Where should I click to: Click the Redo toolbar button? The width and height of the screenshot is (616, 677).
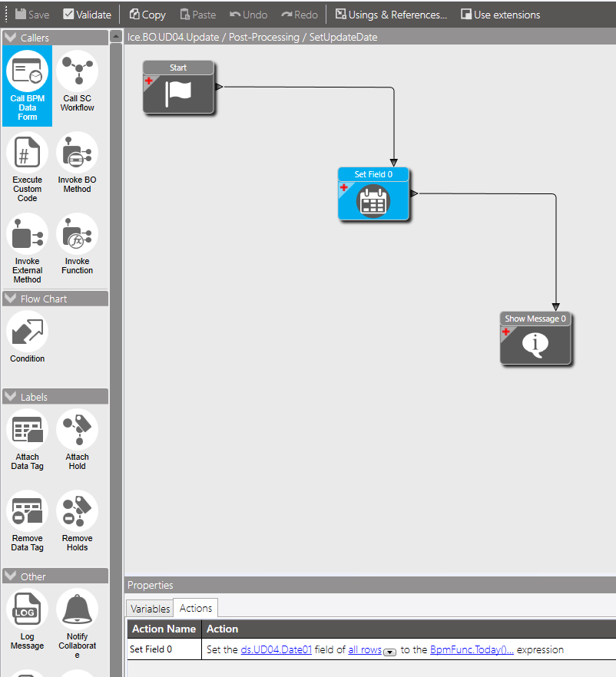[300, 15]
